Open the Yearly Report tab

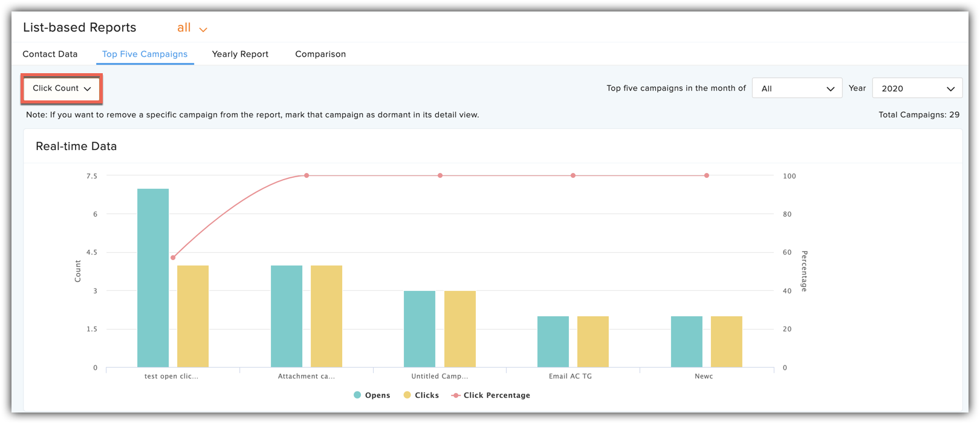[240, 54]
